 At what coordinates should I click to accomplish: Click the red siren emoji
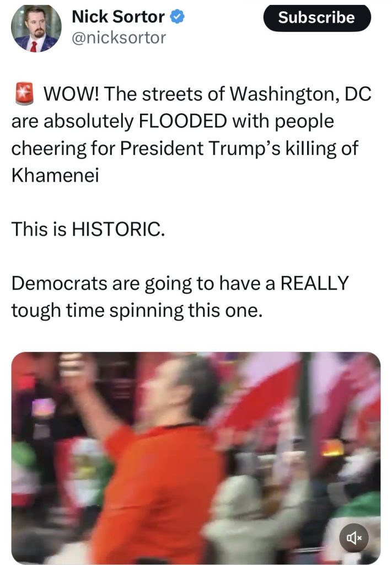[x=24, y=94]
